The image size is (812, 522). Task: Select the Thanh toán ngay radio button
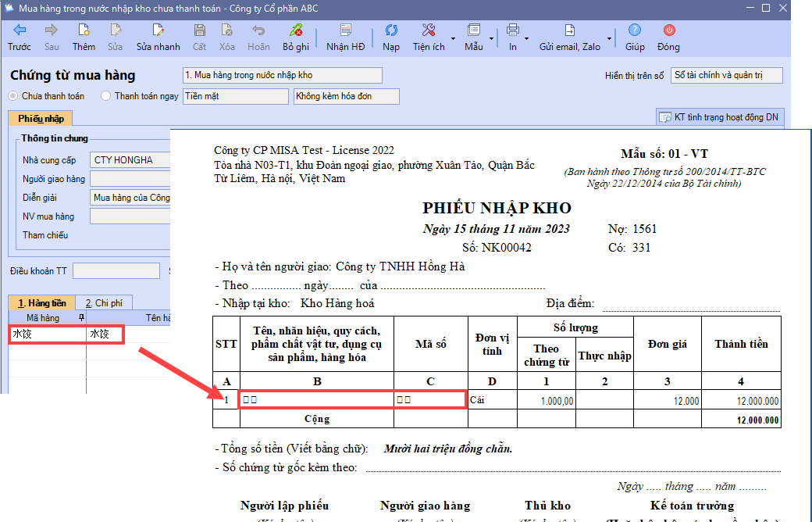(x=106, y=96)
